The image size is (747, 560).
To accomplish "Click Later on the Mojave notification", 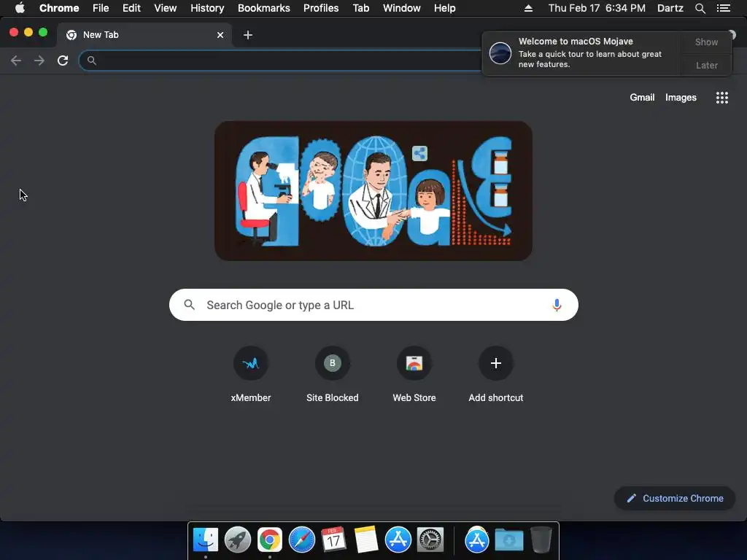I will (706, 65).
